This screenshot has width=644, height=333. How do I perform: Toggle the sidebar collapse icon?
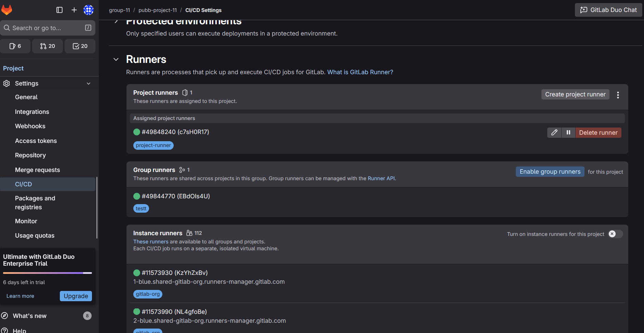tap(59, 10)
